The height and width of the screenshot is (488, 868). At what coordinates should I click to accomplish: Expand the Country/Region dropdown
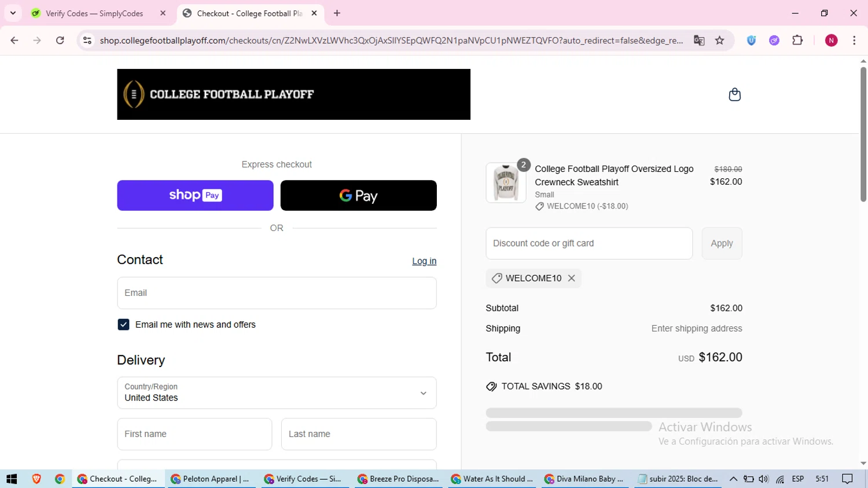[277, 393]
